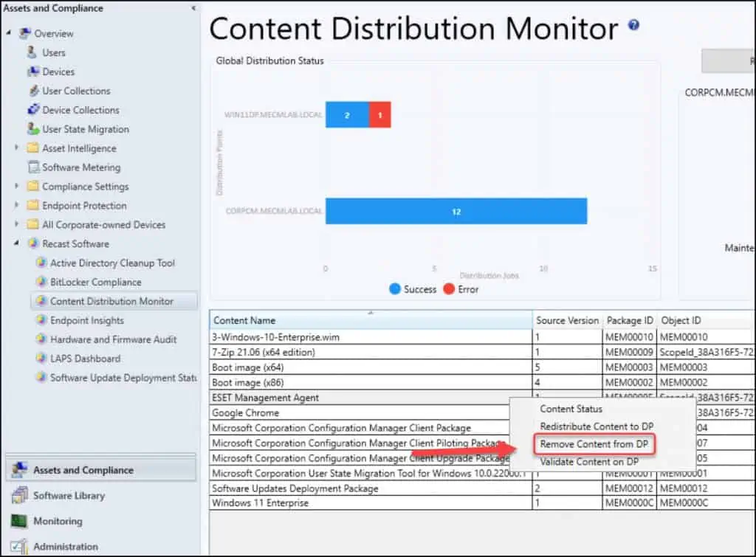Click the User Collections icon
756x557 pixels.
point(34,91)
